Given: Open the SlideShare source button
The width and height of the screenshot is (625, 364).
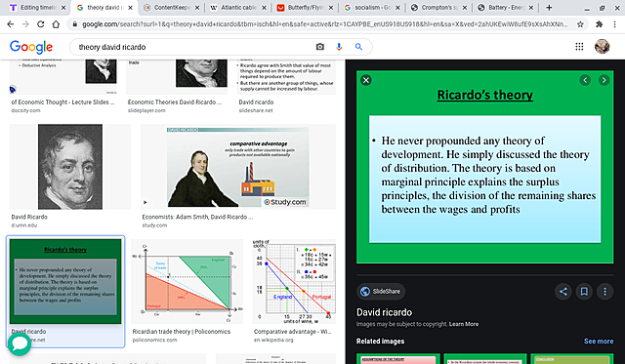Looking at the screenshot, I should pyautogui.click(x=381, y=292).
